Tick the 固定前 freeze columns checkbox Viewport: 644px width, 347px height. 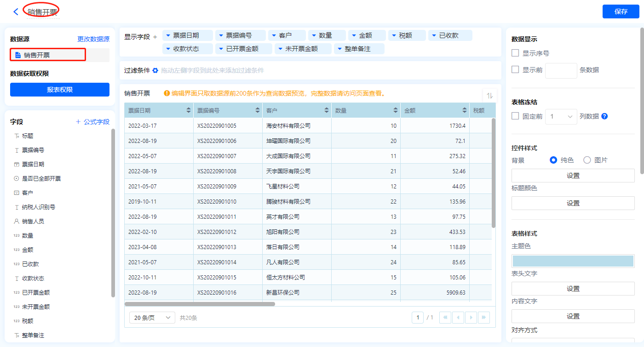tap(516, 116)
